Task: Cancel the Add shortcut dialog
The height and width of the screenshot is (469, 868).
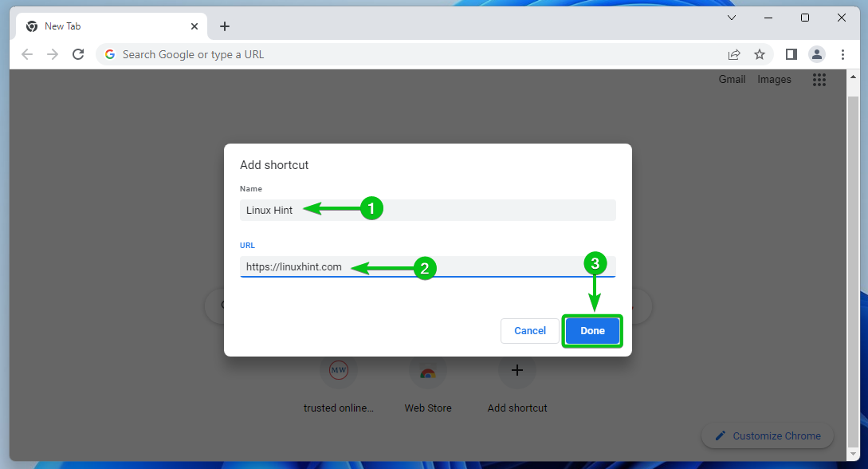Action: tap(530, 330)
